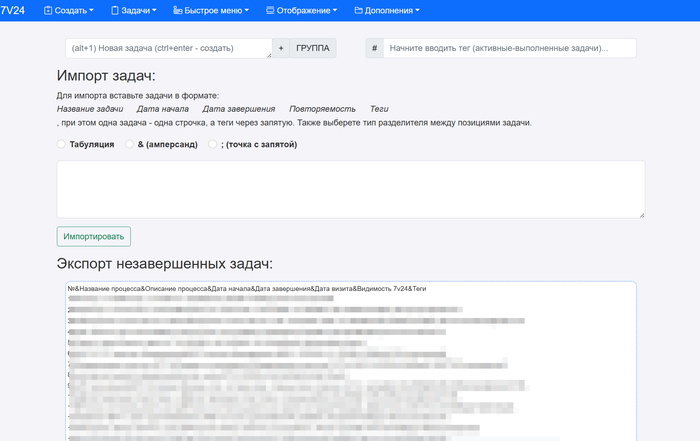Click the 7V24 logo in navbar

coord(14,10)
